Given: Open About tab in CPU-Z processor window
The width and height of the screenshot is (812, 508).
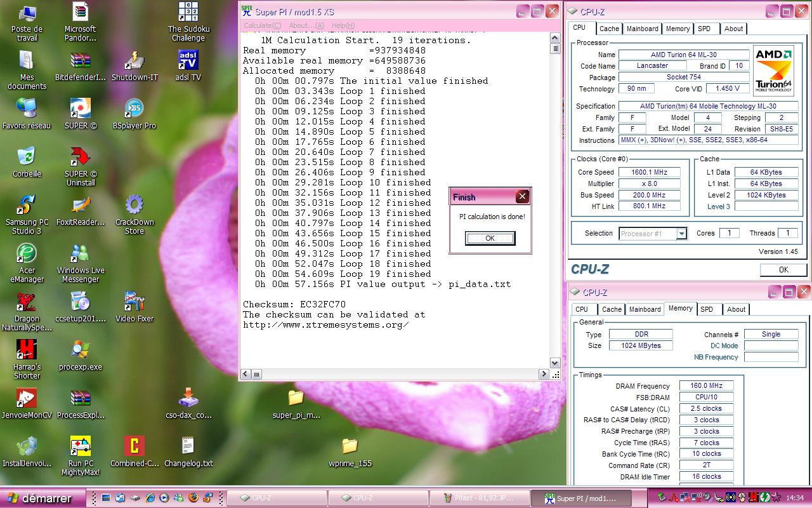Looking at the screenshot, I should (x=734, y=29).
